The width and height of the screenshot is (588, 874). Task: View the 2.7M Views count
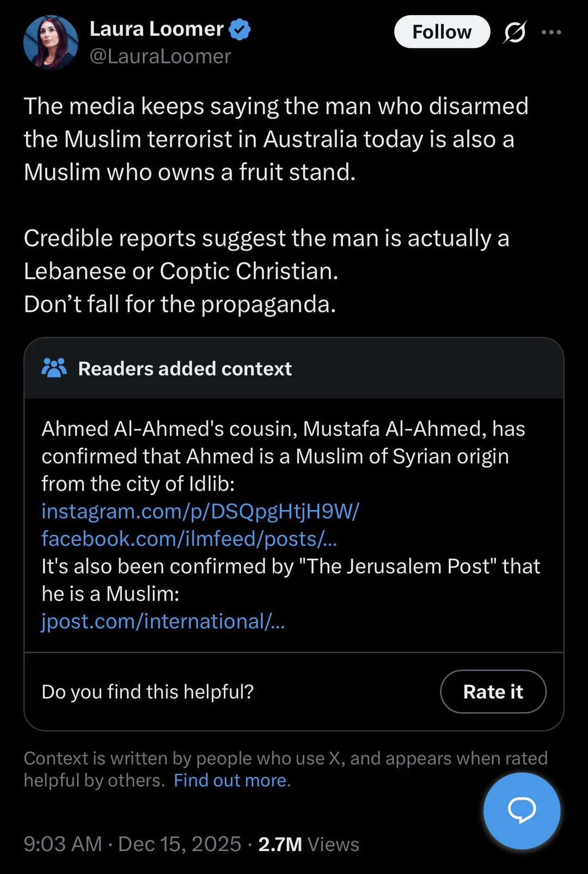(x=308, y=844)
